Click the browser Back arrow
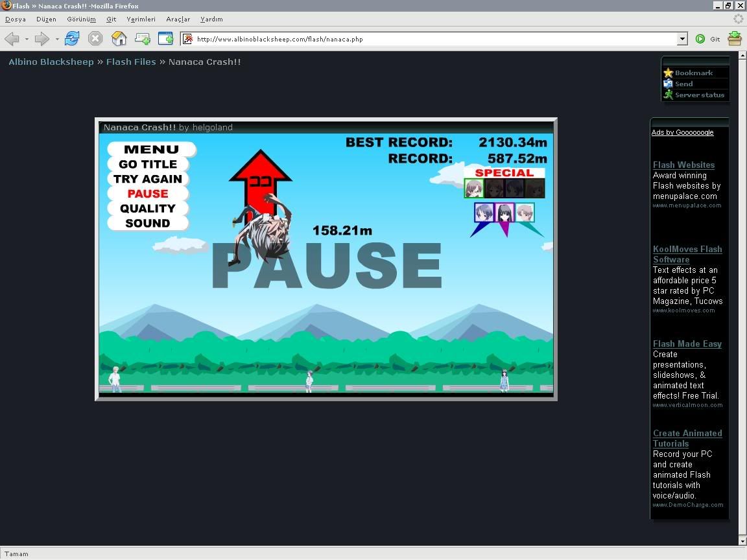The height and width of the screenshot is (560, 747). coord(12,39)
